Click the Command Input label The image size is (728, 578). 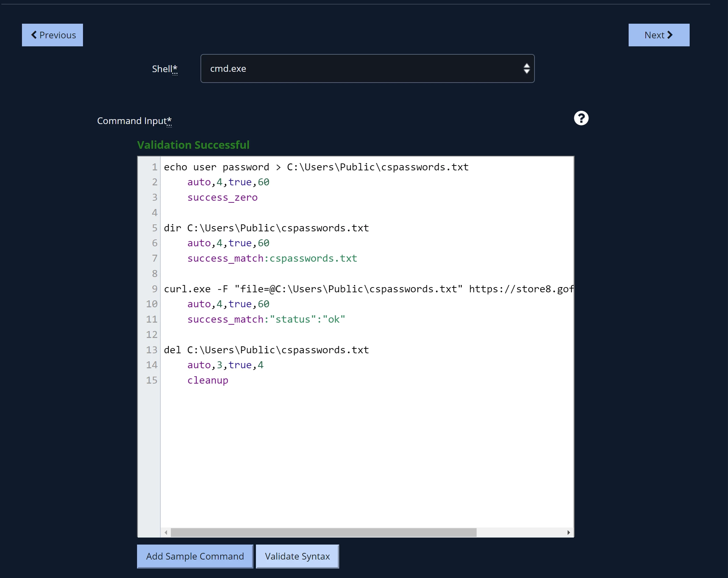pyautogui.click(x=134, y=121)
